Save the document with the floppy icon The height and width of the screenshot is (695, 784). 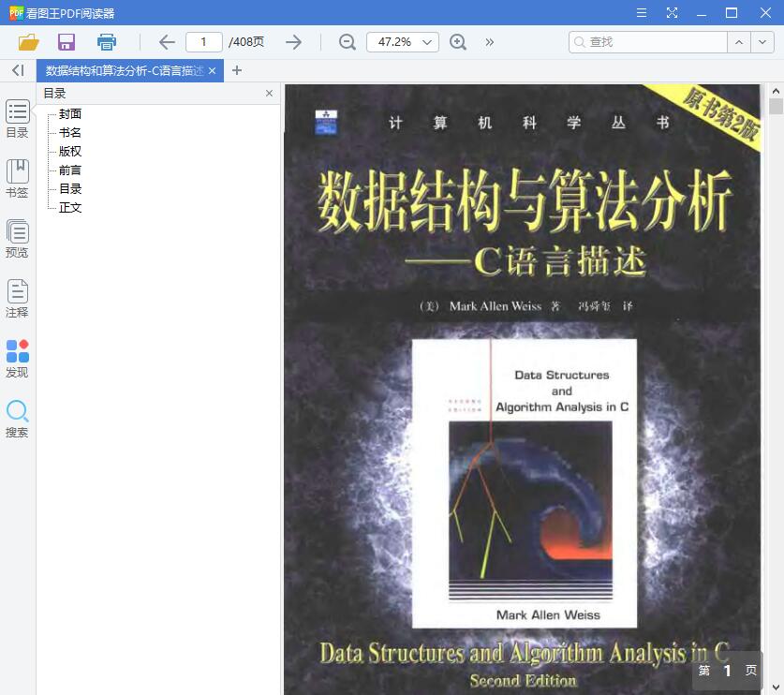[67, 42]
